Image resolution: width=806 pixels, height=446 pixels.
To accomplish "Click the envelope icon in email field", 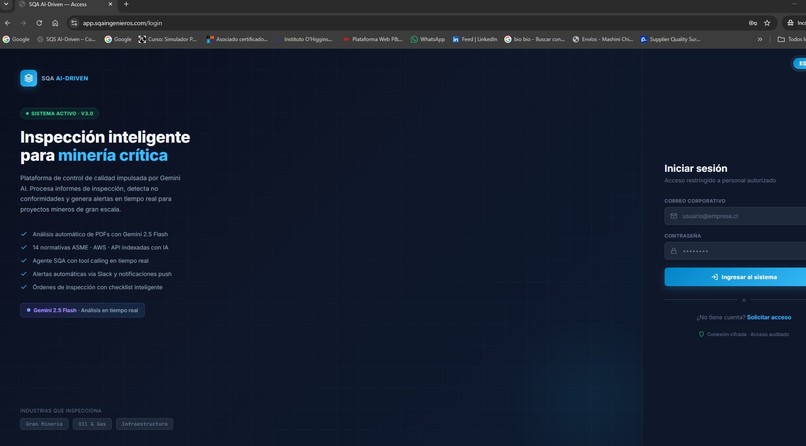I will (x=673, y=216).
